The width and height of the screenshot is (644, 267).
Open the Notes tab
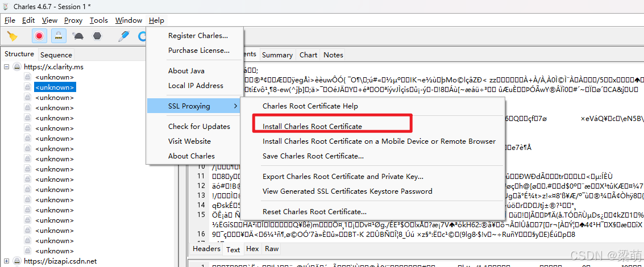(x=333, y=55)
